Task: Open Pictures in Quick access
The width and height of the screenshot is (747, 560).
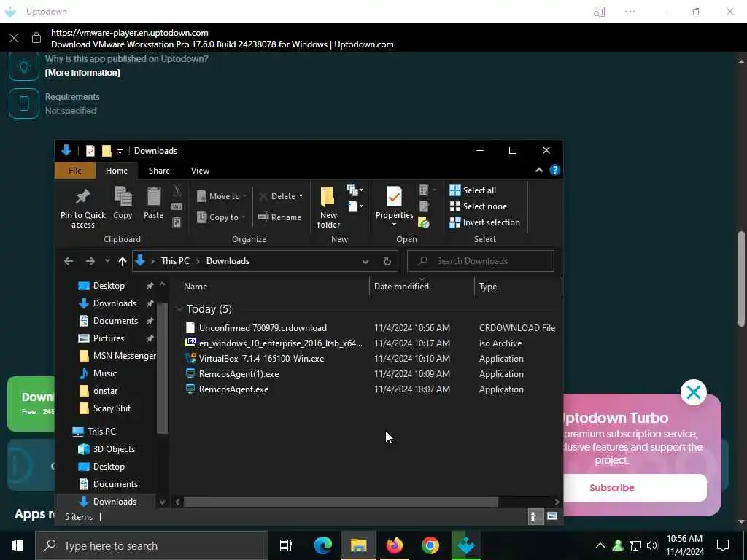Action: pyautogui.click(x=108, y=338)
